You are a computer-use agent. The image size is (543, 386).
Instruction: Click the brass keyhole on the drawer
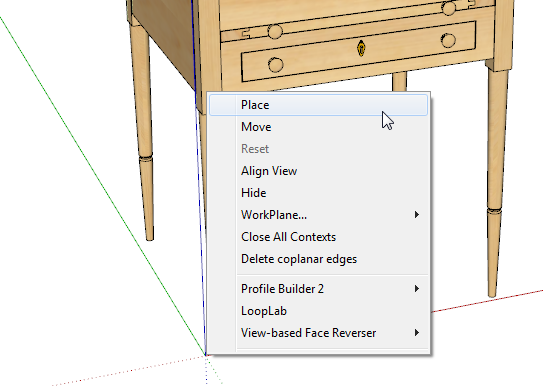361,48
